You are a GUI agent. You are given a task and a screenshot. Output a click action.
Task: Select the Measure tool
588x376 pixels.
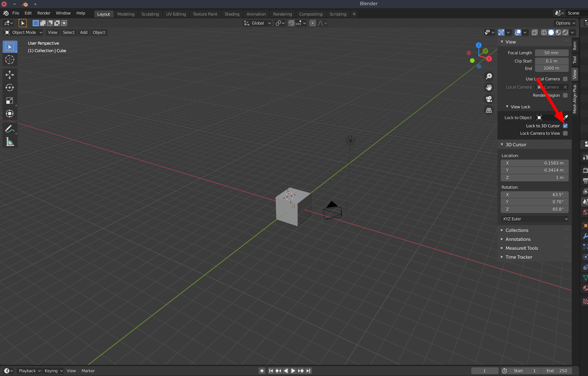[x=10, y=142]
